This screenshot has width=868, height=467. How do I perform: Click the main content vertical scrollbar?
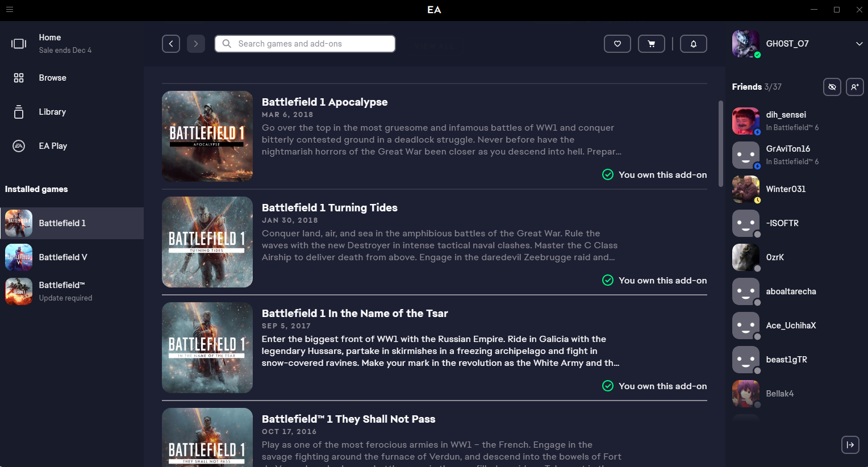pyautogui.click(x=721, y=144)
